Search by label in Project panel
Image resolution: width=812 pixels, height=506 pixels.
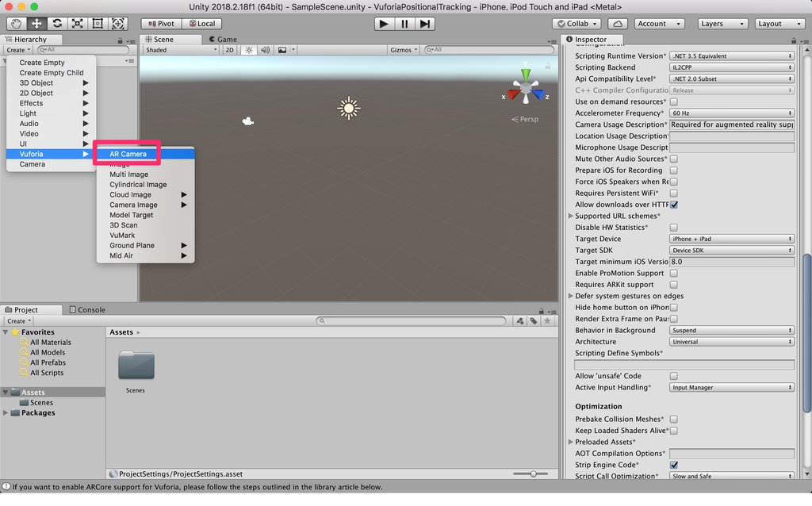tap(534, 321)
